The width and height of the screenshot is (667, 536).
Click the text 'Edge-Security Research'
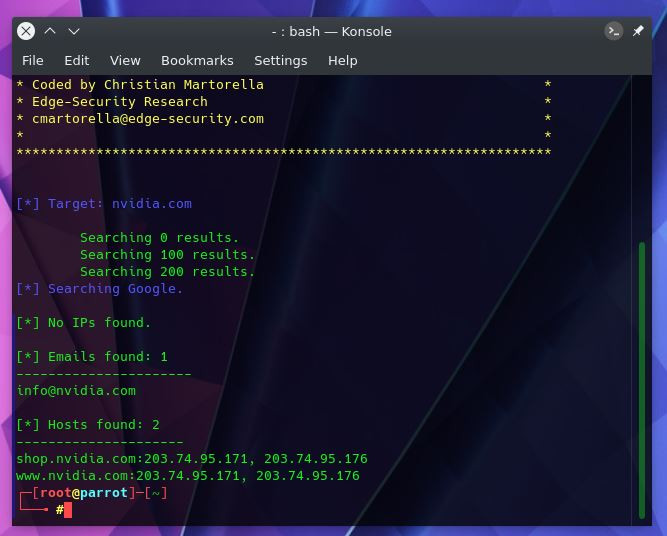pyautogui.click(x=120, y=102)
